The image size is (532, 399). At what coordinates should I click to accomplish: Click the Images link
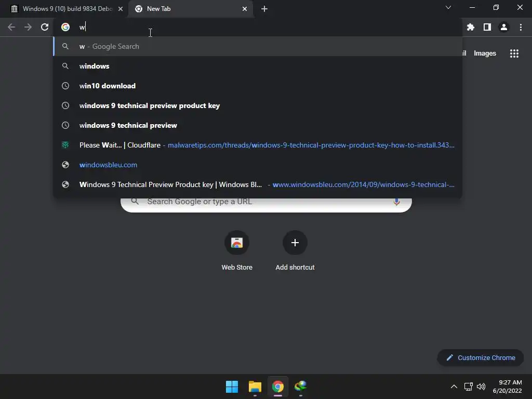click(485, 54)
